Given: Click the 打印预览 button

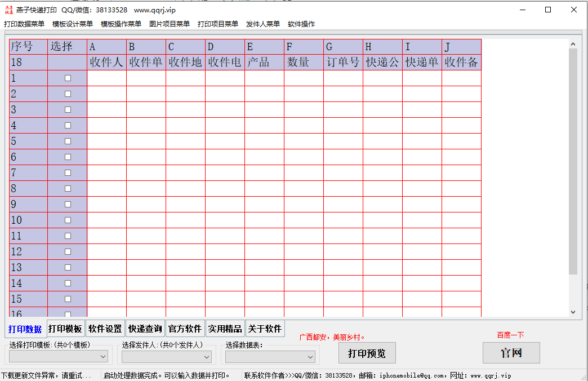Looking at the screenshot, I should point(367,353).
